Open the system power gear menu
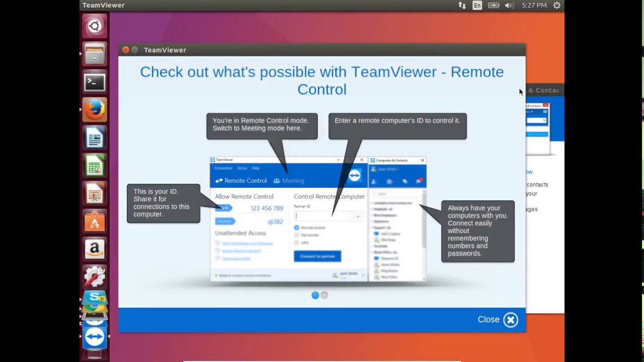644x362 pixels. [556, 5]
